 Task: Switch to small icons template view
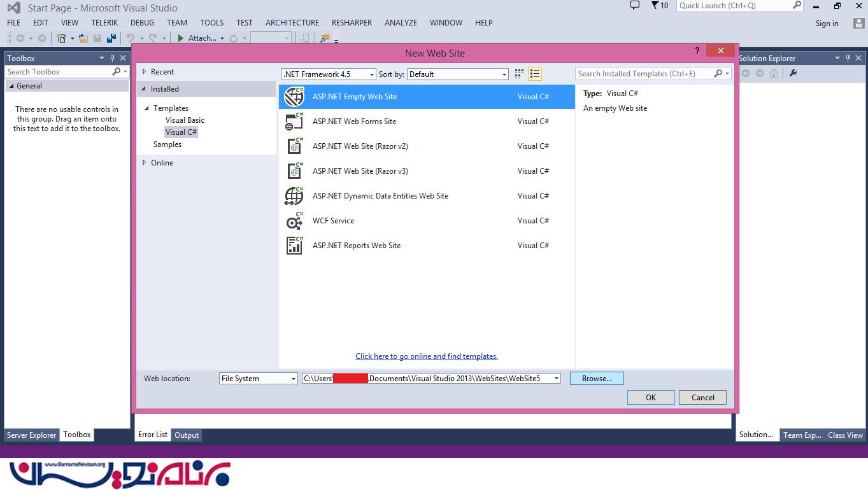519,74
